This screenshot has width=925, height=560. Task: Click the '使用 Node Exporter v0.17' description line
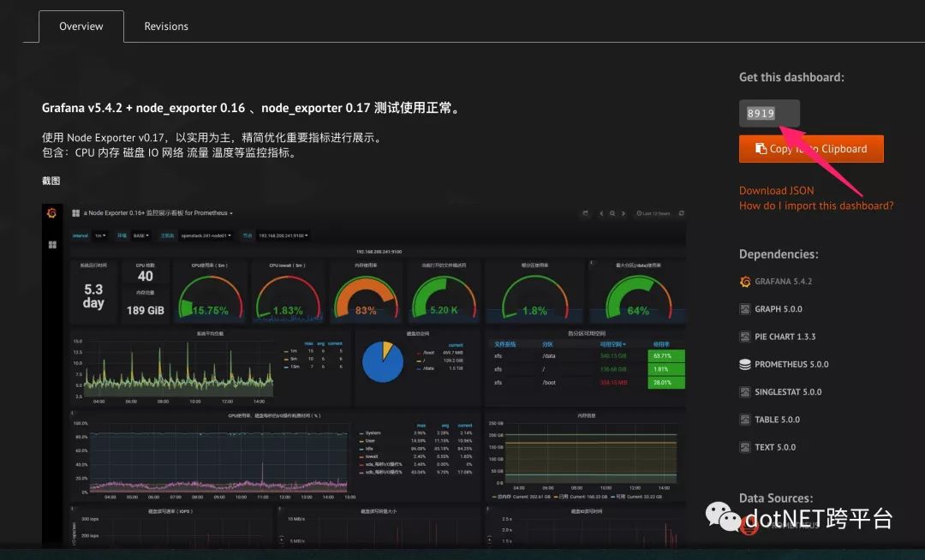pyautogui.click(x=213, y=137)
